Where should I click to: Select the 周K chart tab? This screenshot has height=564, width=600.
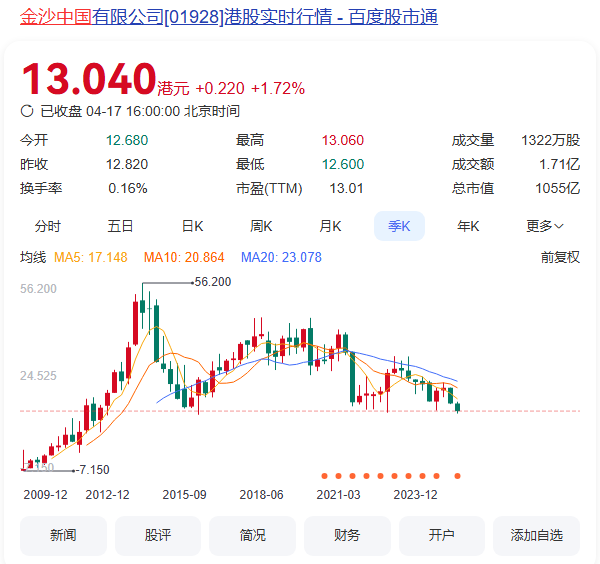pyautogui.click(x=261, y=226)
